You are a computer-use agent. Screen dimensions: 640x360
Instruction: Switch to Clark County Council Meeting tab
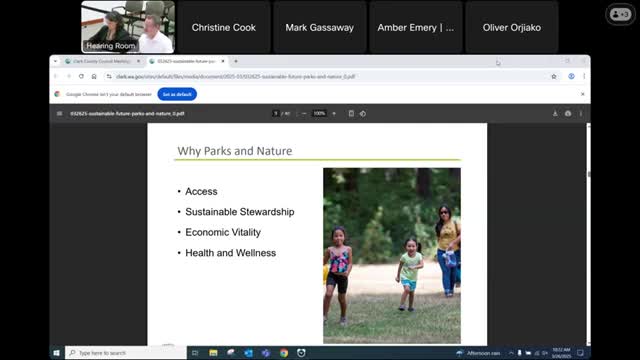tap(102, 61)
